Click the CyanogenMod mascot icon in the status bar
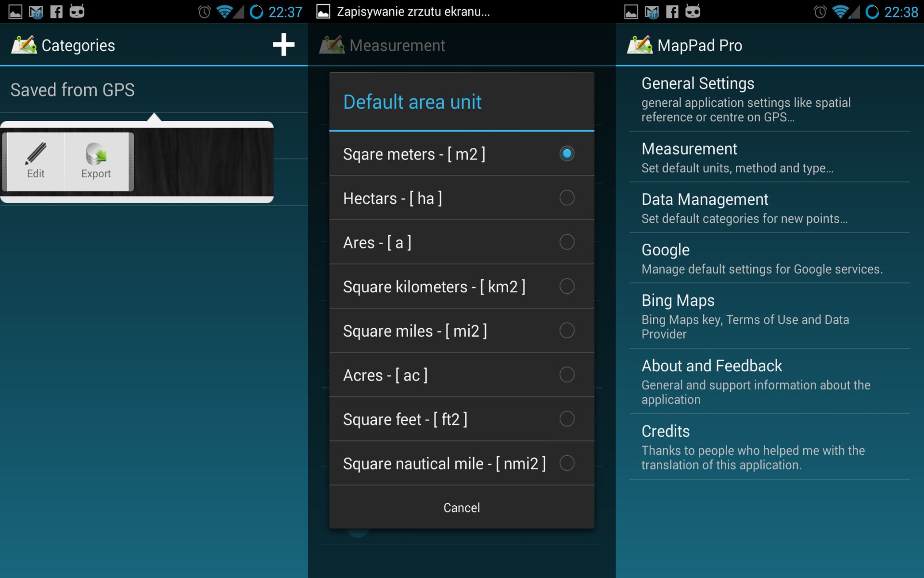This screenshot has height=578, width=924. tap(77, 11)
